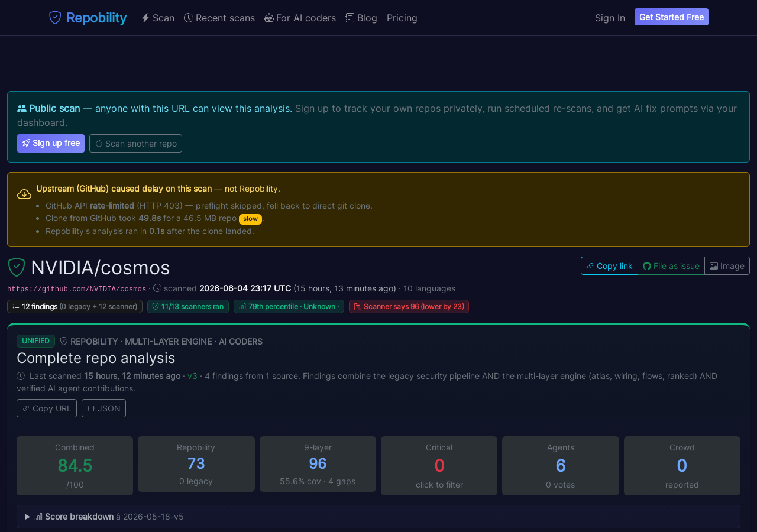757x532 pixels.
Task: Click the people icon beside Public scan
Action: click(x=22, y=108)
